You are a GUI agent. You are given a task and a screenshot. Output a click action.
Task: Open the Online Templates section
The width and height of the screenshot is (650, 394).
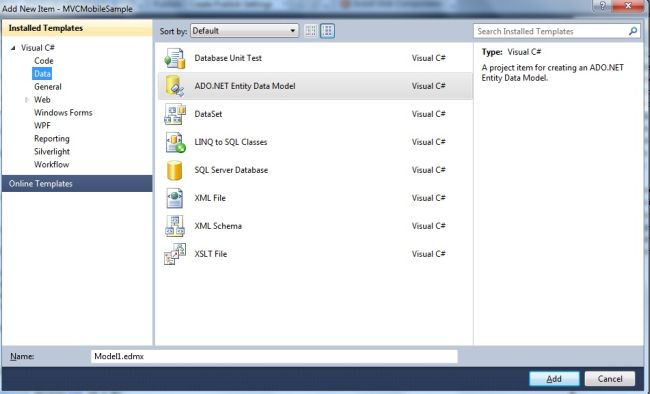[77, 184]
